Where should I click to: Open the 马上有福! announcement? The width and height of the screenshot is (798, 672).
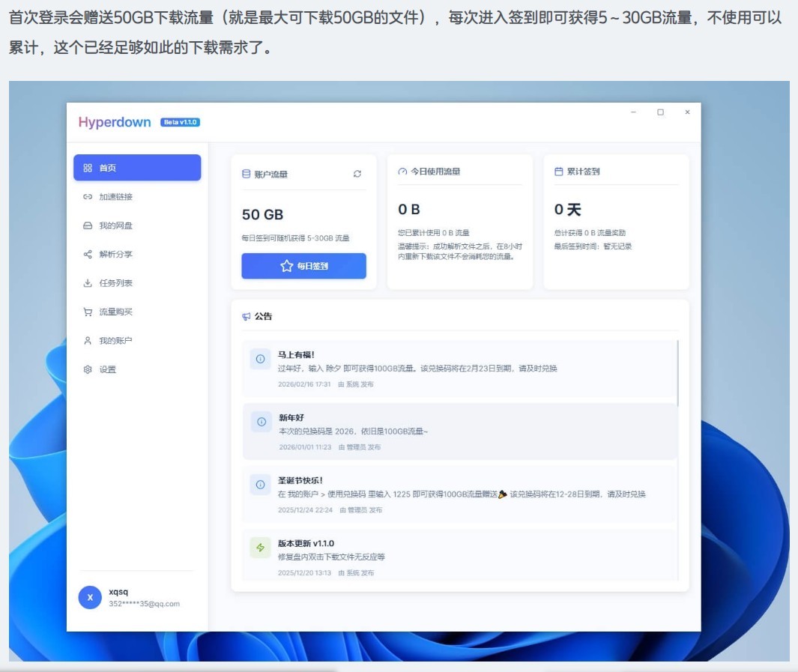click(459, 369)
